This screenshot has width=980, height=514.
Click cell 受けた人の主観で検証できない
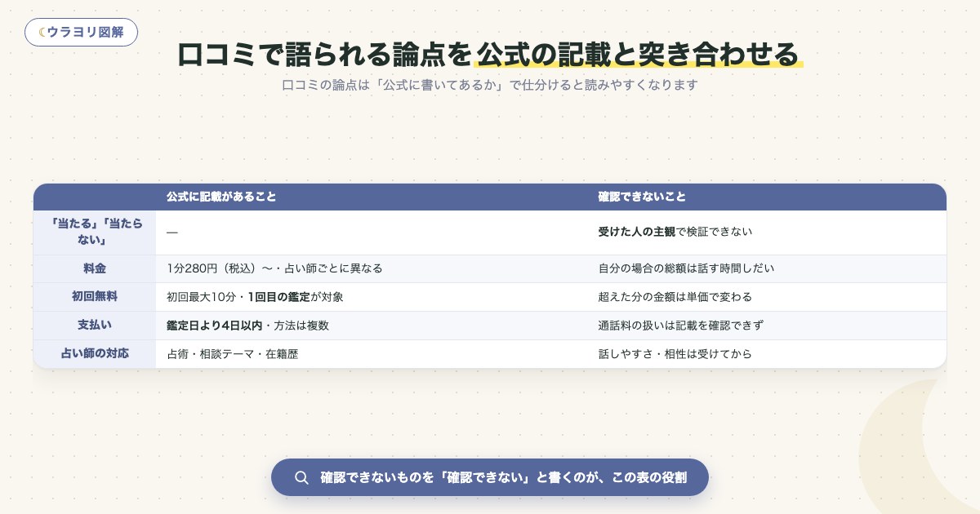(675, 232)
